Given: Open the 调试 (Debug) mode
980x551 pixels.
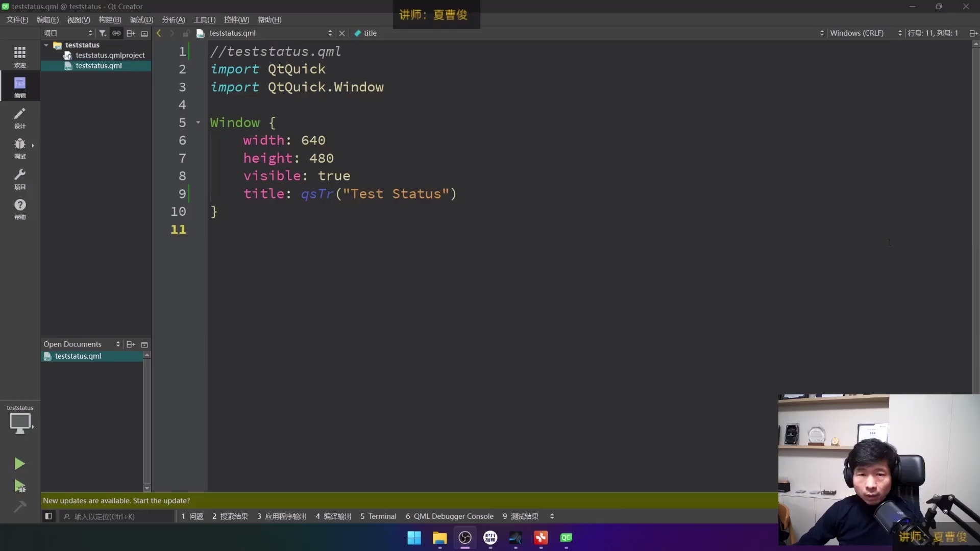Looking at the screenshot, I should [20, 148].
